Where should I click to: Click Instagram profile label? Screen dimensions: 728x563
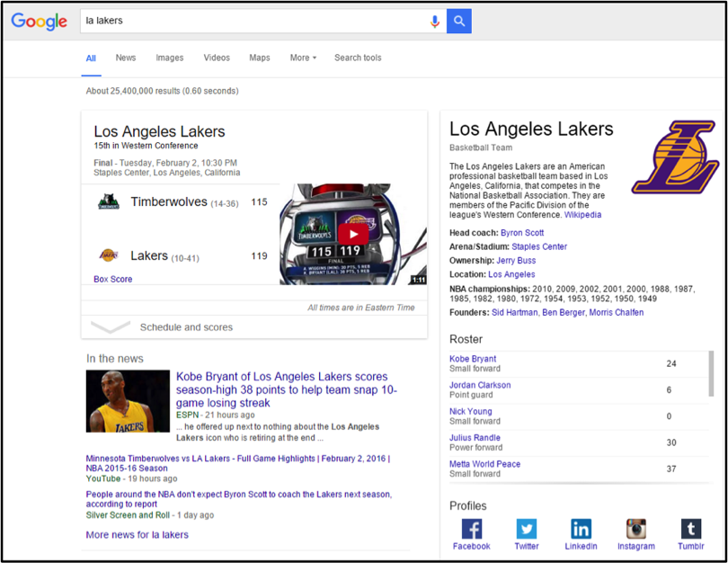[x=636, y=546]
